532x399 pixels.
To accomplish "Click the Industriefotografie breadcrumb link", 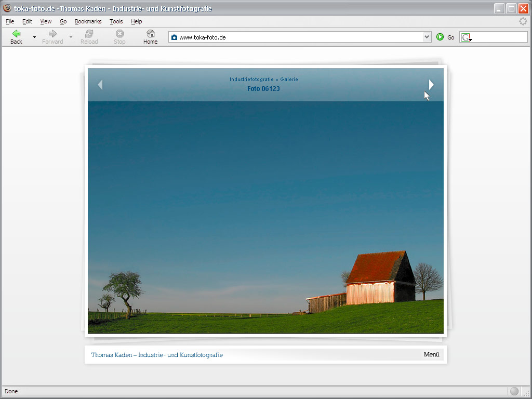I will (x=251, y=79).
